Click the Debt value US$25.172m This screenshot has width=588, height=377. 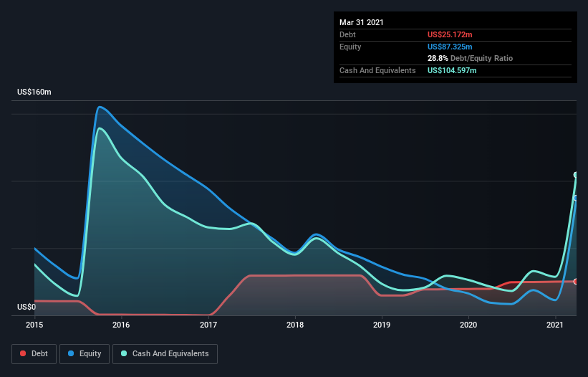tap(450, 34)
